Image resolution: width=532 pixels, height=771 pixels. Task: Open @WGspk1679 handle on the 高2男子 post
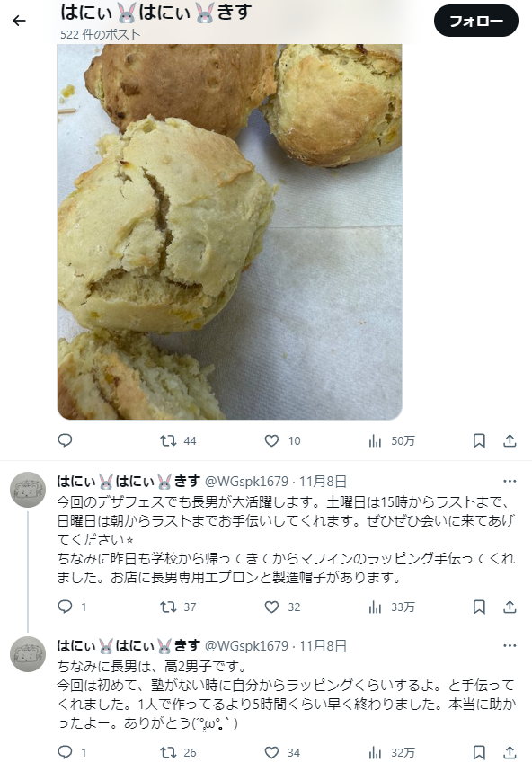coord(246,645)
